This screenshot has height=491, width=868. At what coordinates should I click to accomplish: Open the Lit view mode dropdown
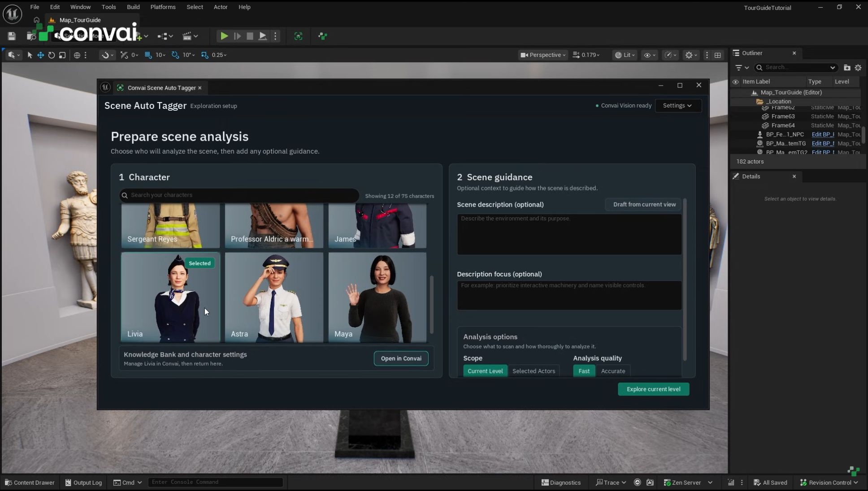click(x=625, y=55)
